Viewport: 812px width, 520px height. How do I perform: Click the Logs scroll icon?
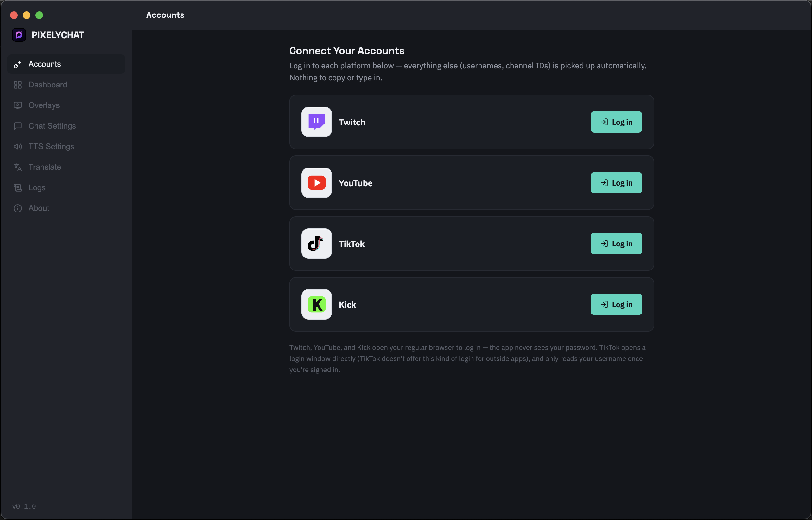coord(17,188)
